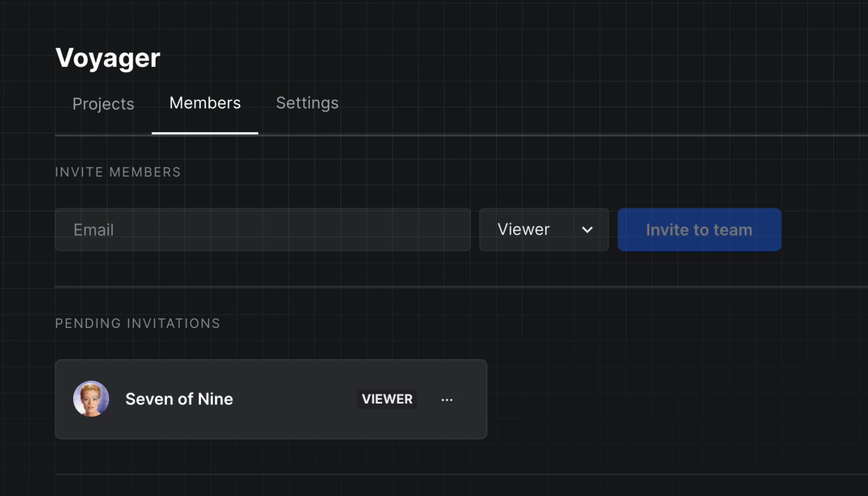Open the Settings tab

point(307,103)
